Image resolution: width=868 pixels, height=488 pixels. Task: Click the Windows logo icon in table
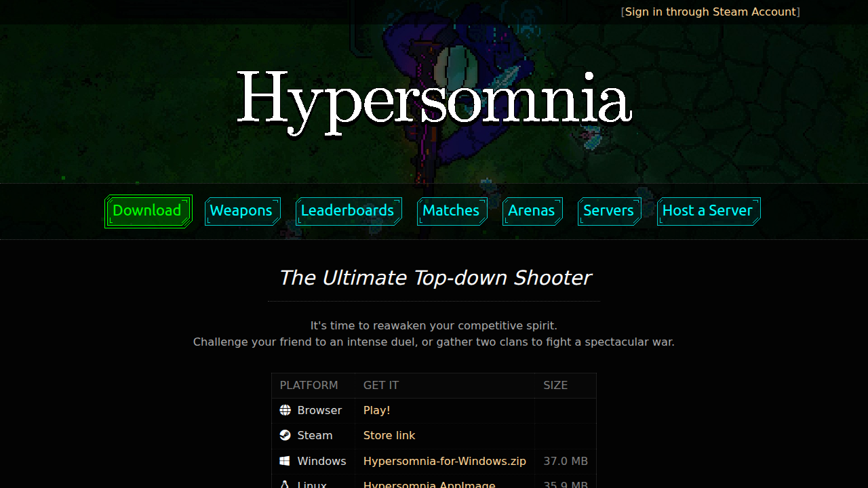click(285, 461)
